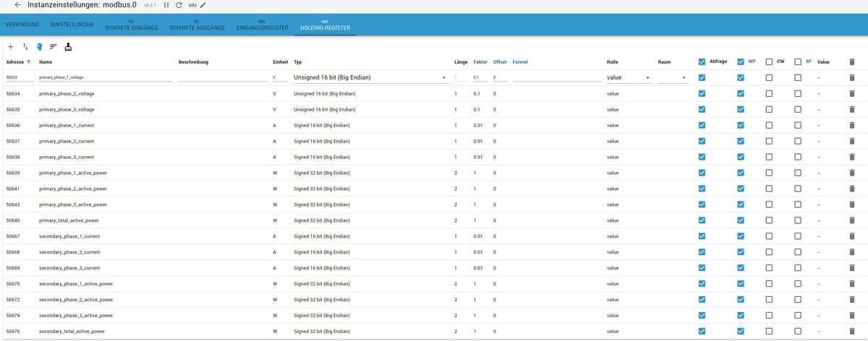Click the broom clear-all icon
Screen dimensions: 868x341
[69, 47]
